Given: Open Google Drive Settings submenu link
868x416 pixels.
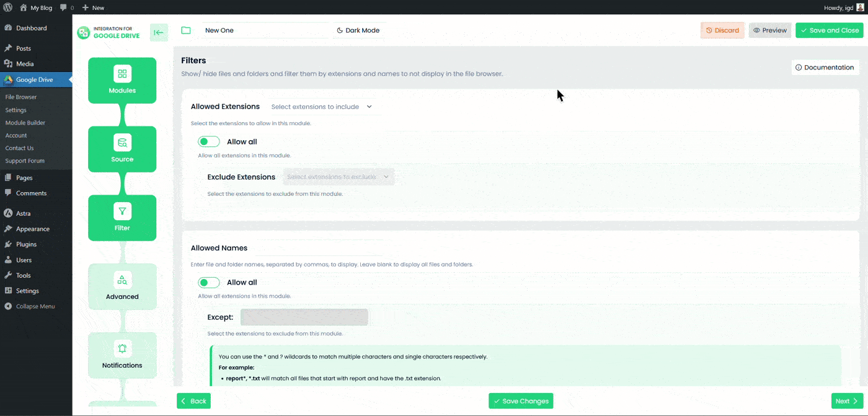Looking at the screenshot, I should (x=16, y=110).
